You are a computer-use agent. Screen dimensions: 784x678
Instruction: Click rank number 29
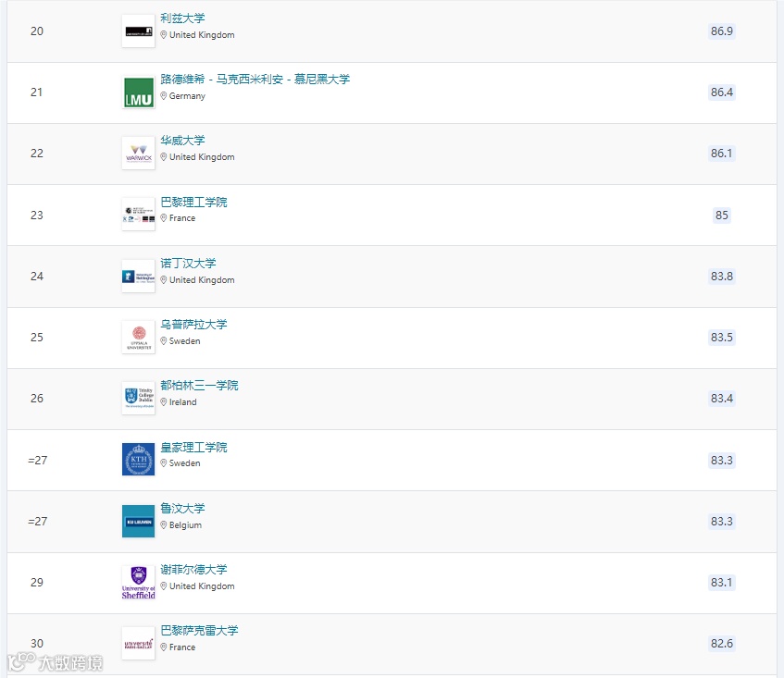pyautogui.click(x=37, y=583)
